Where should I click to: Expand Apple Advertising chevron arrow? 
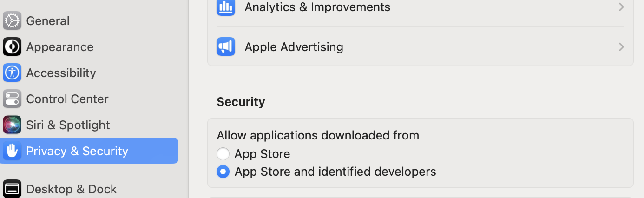tap(621, 46)
